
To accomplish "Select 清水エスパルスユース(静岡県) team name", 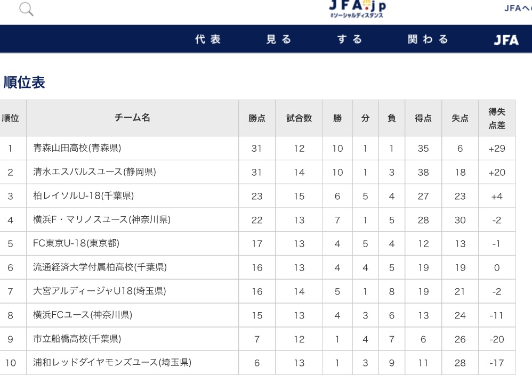I will [x=94, y=172].
